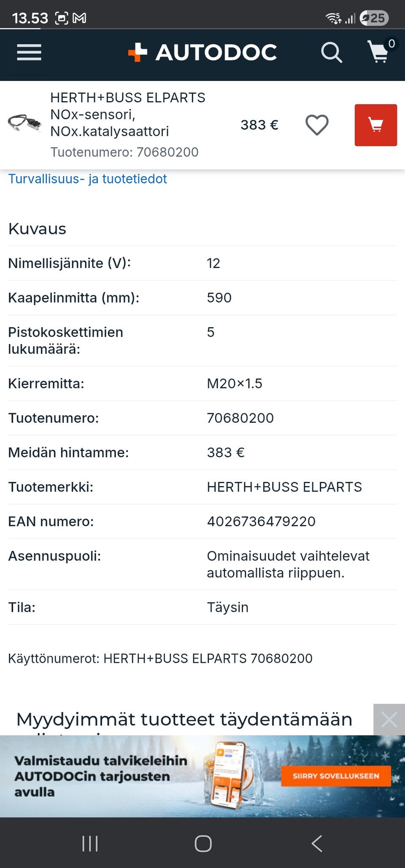Open Turvallisuus- ja tuotetiedot link
Screen dimensions: 405x868
pos(88,179)
